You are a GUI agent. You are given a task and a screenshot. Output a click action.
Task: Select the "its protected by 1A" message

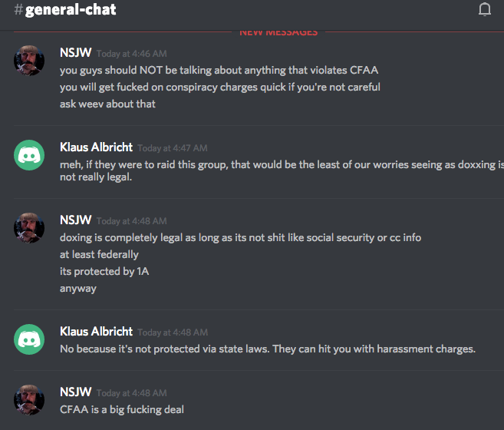(104, 272)
